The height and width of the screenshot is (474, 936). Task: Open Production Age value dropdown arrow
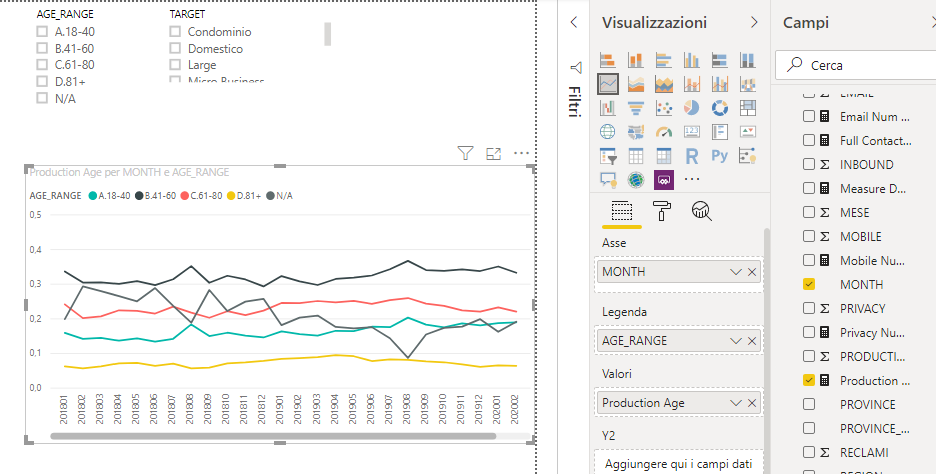[735, 403]
